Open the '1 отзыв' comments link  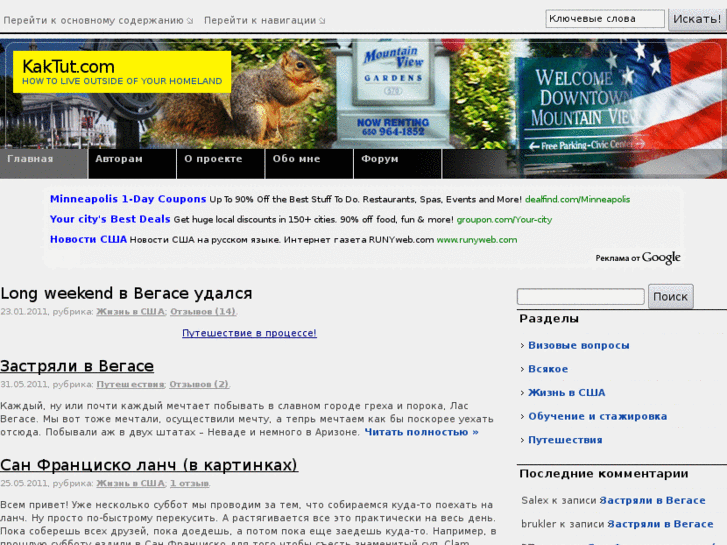pyautogui.click(x=189, y=483)
